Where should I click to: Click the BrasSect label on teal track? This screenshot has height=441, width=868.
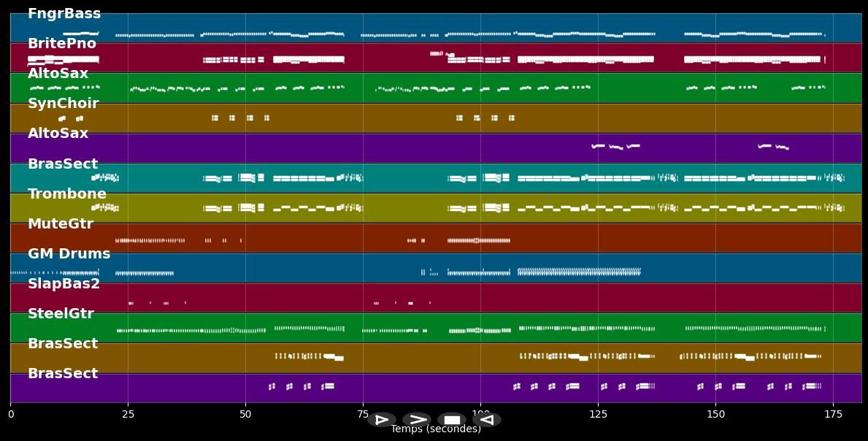(63, 164)
